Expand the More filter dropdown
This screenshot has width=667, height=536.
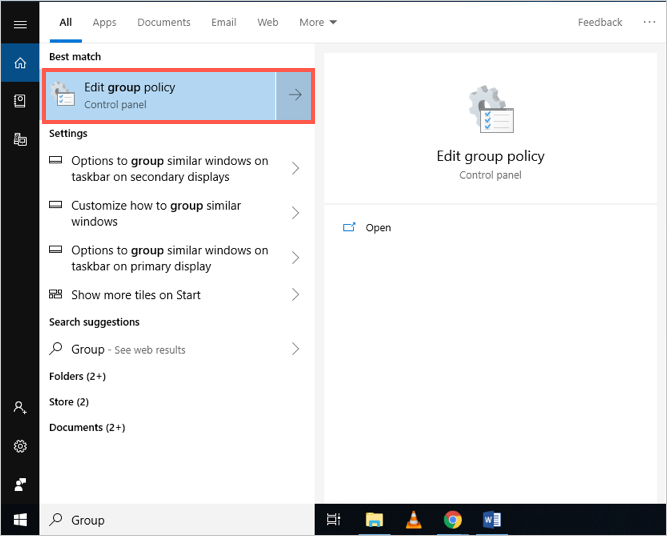318,22
